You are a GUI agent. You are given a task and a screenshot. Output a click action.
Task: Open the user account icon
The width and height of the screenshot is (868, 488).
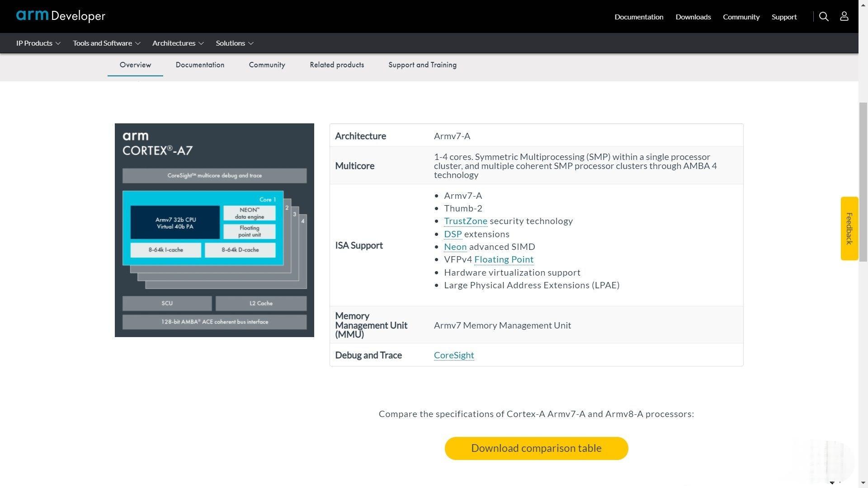pos(844,17)
